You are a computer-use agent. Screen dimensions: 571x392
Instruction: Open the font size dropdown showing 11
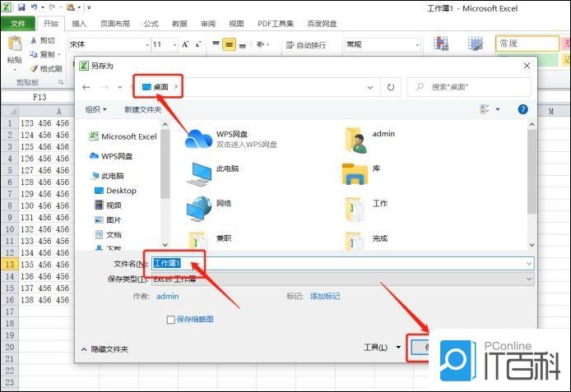174,44
